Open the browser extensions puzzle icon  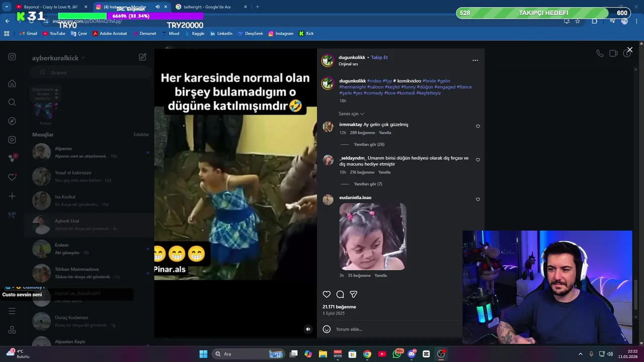(x=595, y=21)
